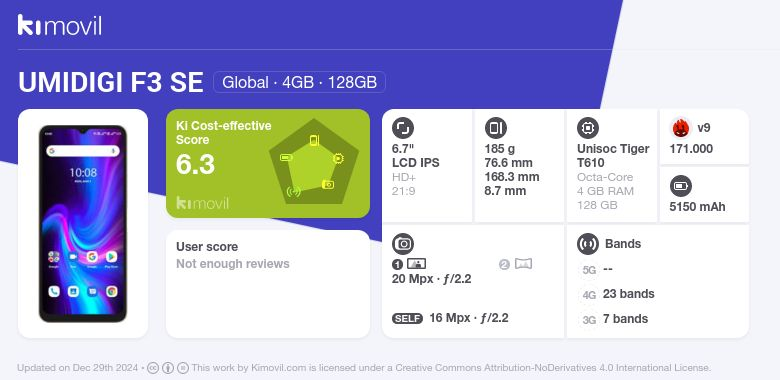This screenshot has width=780, height=380.
Task: Open the UMIDIGI F3 SE phone image
Action: 83,224
